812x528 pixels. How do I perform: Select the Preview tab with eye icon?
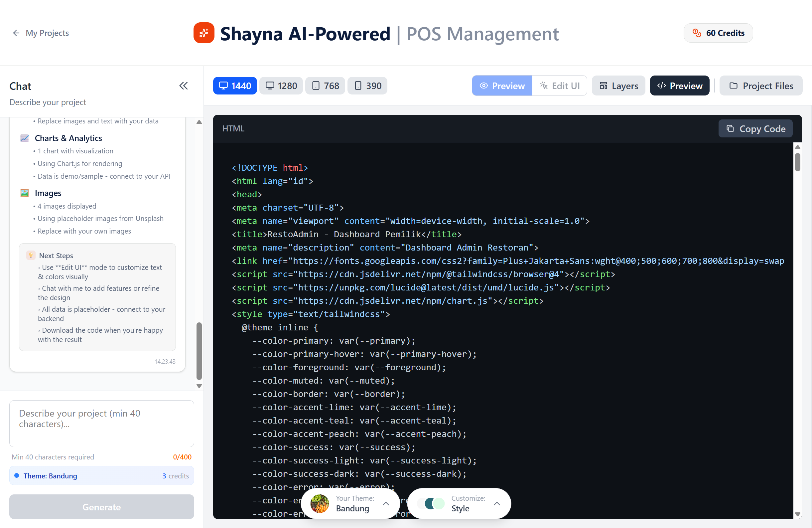click(501, 86)
